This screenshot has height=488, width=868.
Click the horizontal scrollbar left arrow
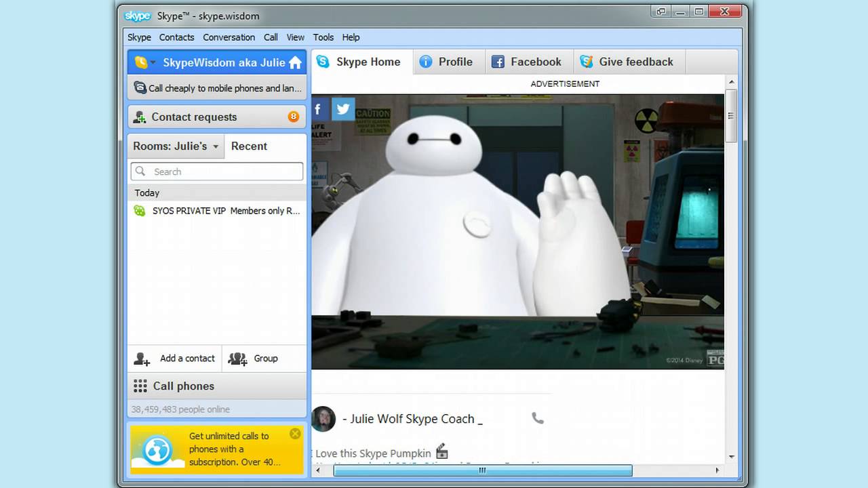tap(319, 470)
